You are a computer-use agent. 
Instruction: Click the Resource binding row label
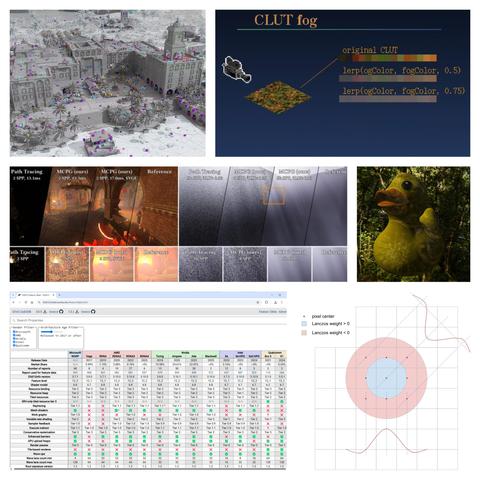point(39,389)
